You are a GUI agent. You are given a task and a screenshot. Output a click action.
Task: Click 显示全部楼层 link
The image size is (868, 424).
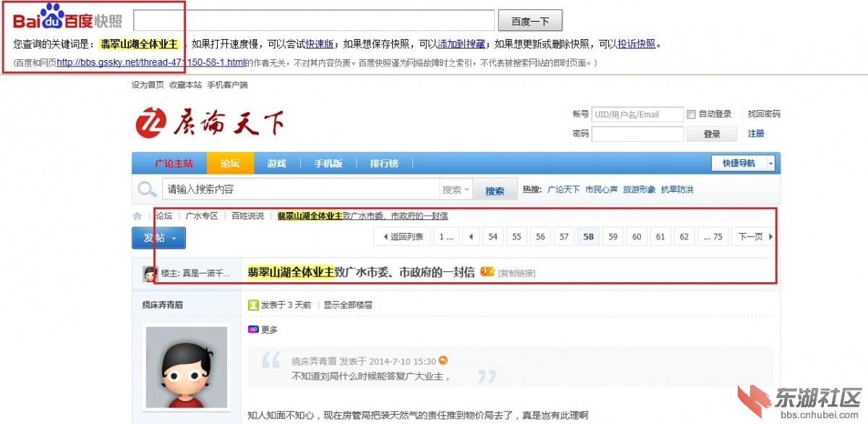tap(348, 305)
